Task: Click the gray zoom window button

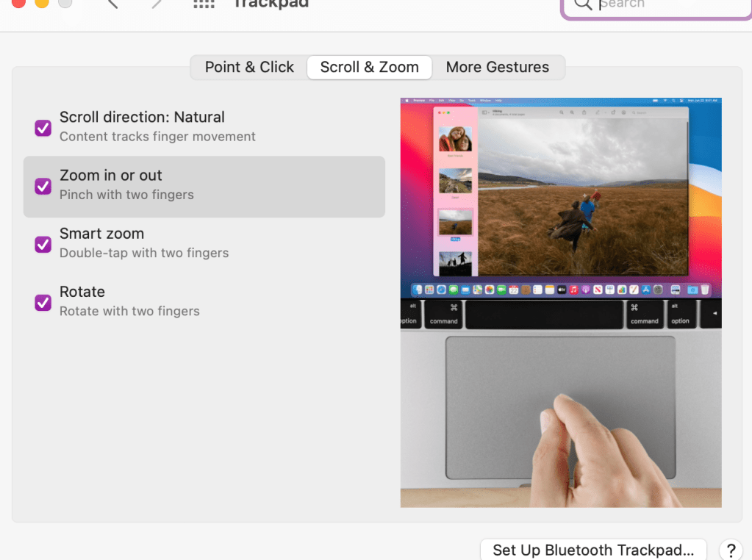Action: coord(65,2)
